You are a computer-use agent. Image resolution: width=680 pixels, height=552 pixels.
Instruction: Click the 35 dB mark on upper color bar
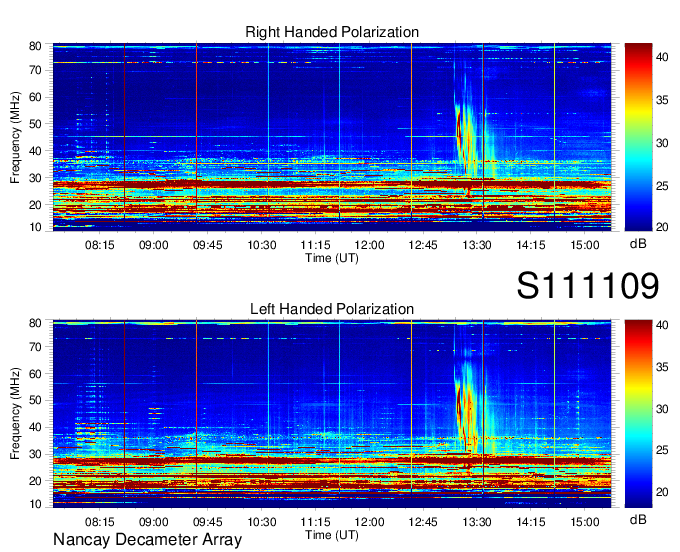coord(662,100)
